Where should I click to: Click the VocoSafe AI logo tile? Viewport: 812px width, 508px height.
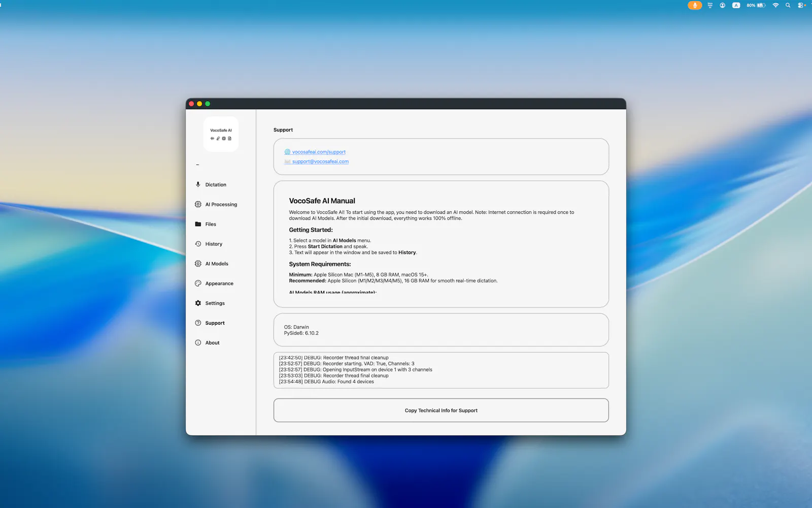tap(221, 134)
